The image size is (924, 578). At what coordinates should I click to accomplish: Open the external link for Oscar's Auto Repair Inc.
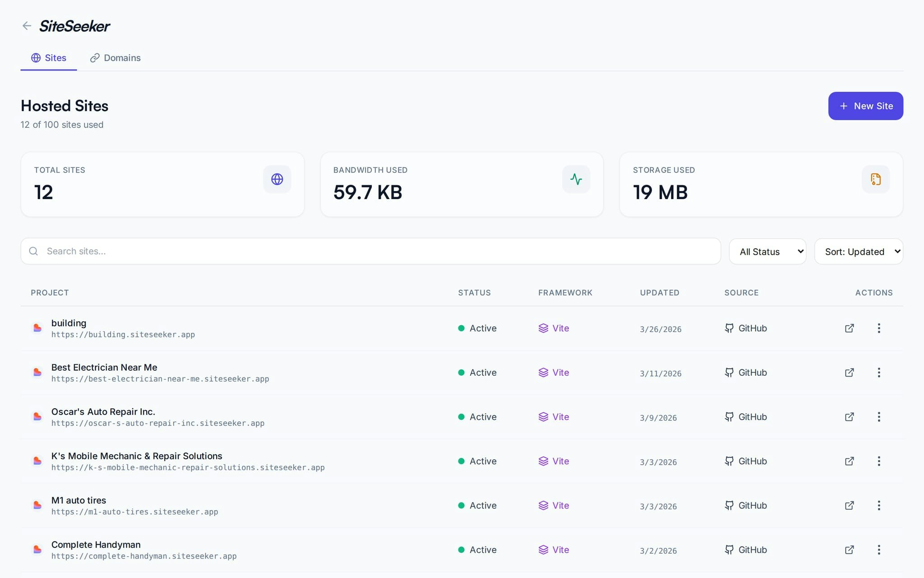coord(849,417)
